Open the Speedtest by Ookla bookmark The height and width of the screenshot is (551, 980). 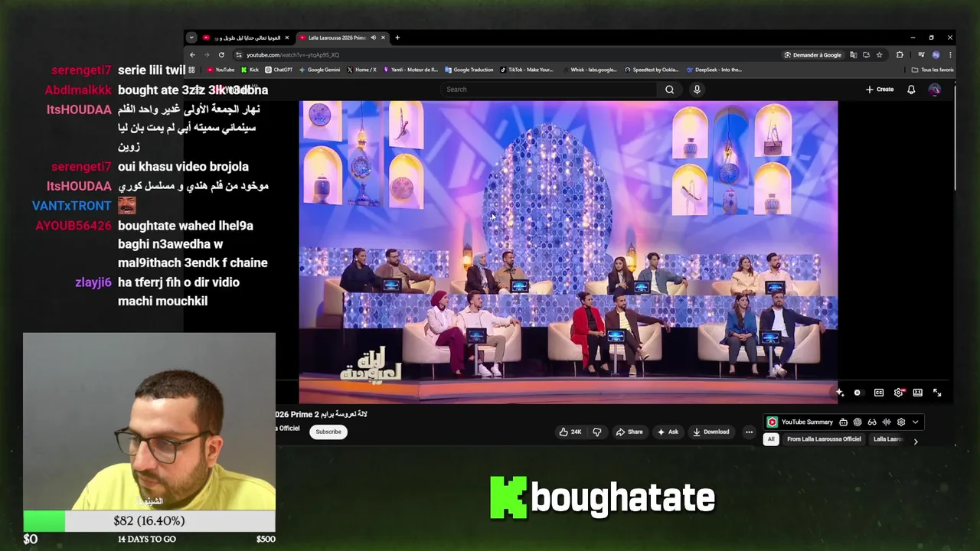pos(652,70)
